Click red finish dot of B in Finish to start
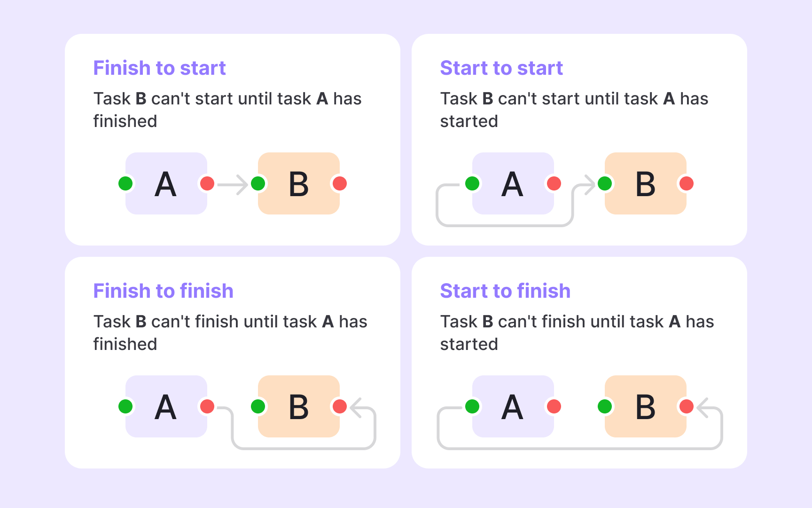 click(340, 183)
